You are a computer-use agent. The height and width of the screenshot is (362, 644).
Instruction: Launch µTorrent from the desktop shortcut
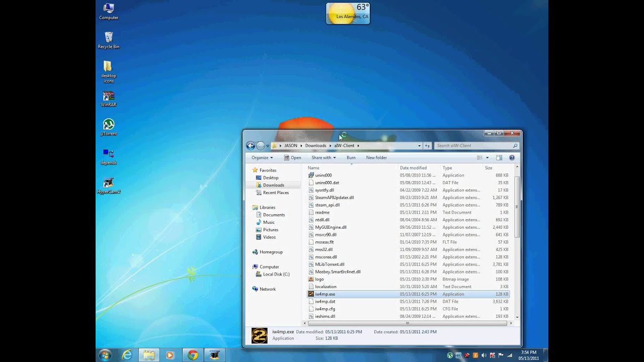coord(108,127)
